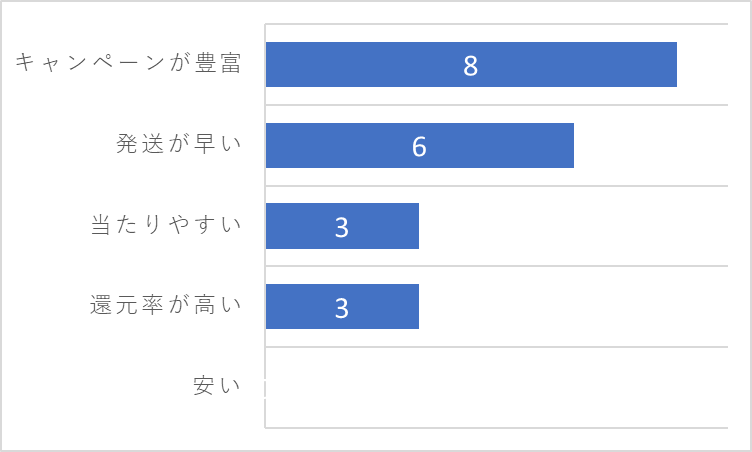
Task: Select the data label 8
Action: tap(470, 66)
